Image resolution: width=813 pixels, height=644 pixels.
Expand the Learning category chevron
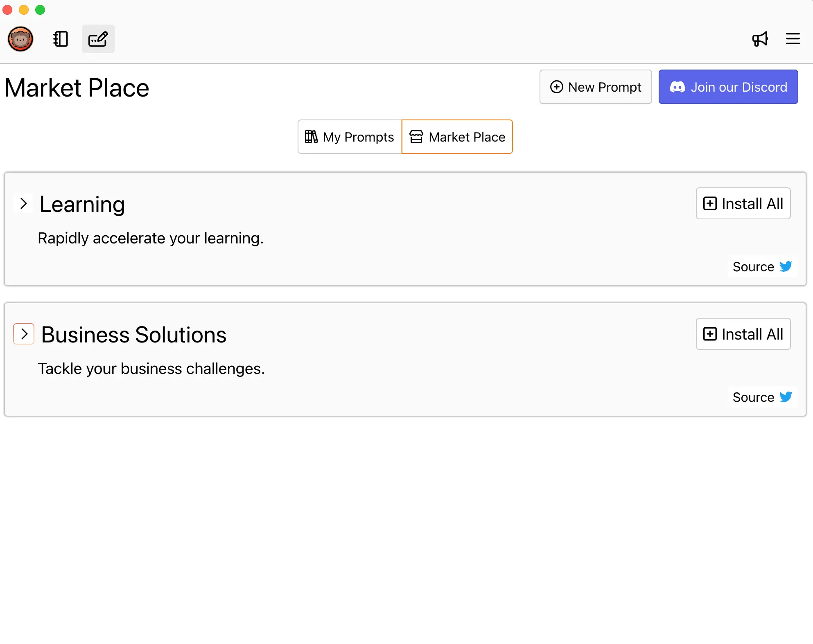24,203
